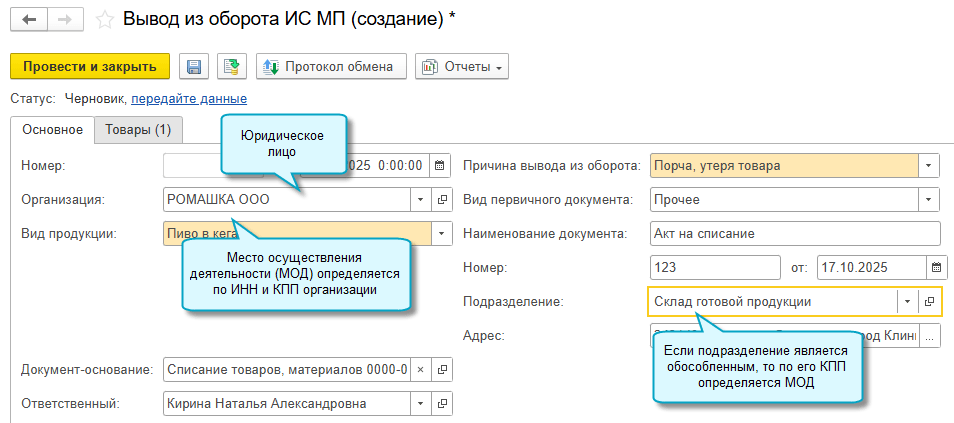
Task: Select the Основное tab
Action: [52, 130]
